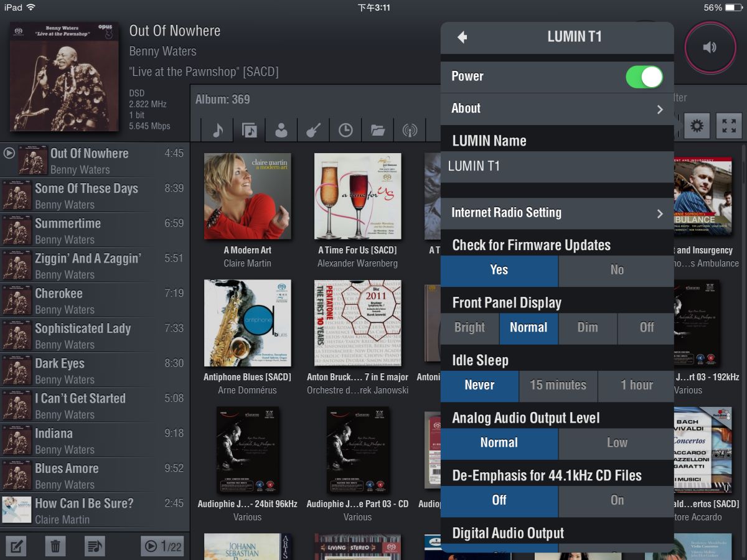Select Yes for Check for Firmware Updates
This screenshot has height=560, width=747.
[499, 270]
